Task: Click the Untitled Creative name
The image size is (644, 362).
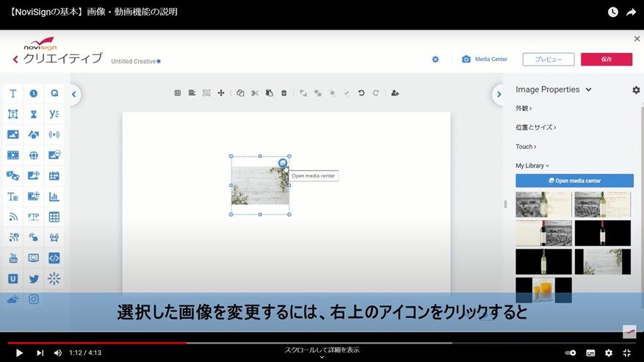Action: click(x=136, y=61)
